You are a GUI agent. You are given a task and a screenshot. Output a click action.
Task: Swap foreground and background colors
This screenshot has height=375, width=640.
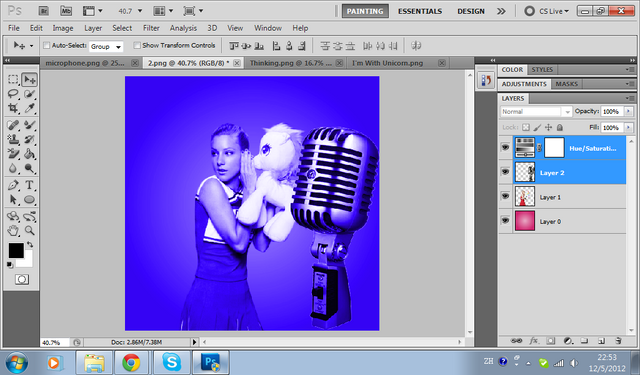coord(30,244)
